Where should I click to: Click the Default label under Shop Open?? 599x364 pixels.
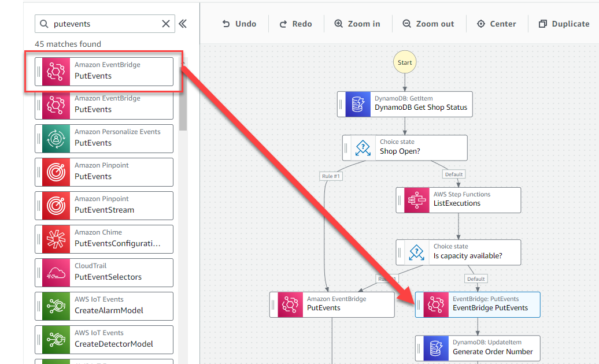point(454,174)
